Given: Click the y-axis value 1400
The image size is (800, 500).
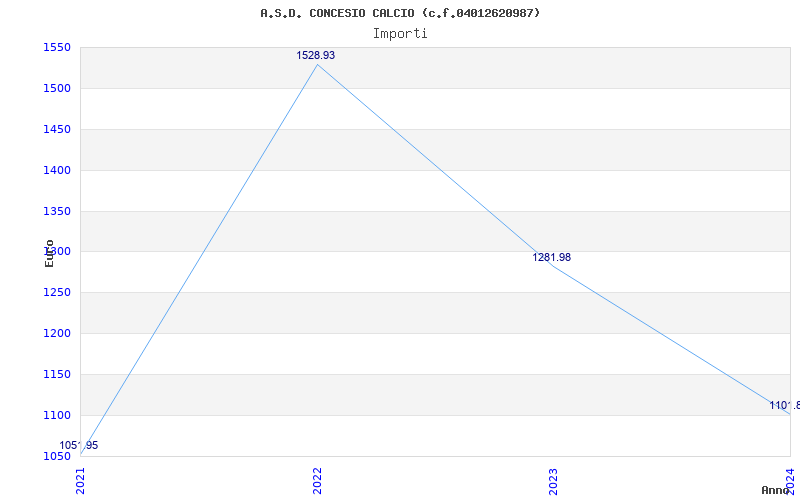Looking at the screenshot, I should pos(57,170).
